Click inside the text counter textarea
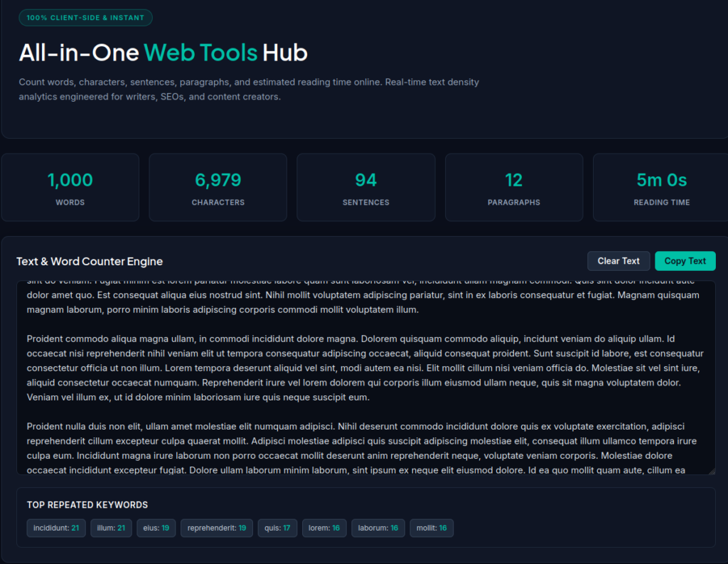This screenshot has height=564, width=728. click(366, 377)
